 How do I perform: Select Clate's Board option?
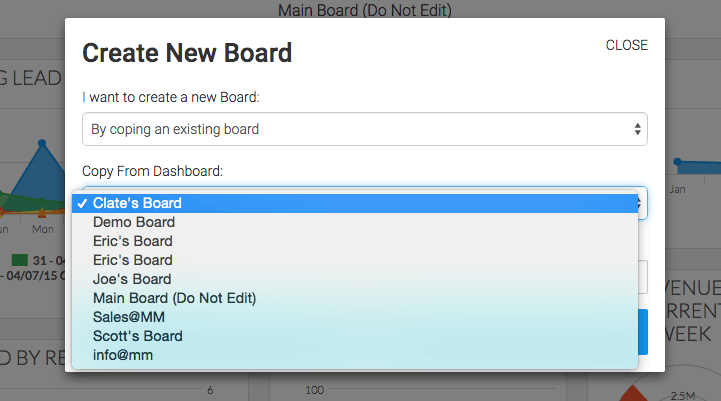[x=355, y=203]
